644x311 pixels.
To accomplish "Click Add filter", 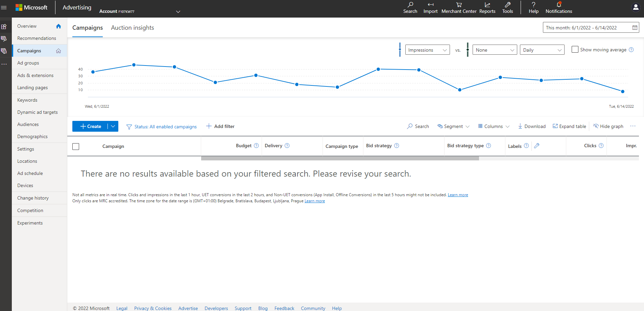I will [220, 126].
